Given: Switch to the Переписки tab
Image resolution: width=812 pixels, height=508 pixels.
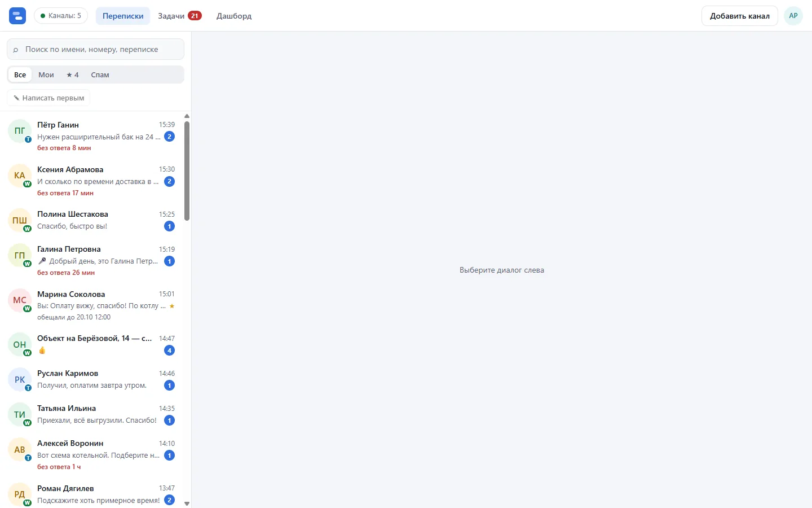Looking at the screenshot, I should pyautogui.click(x=123, y=16).
